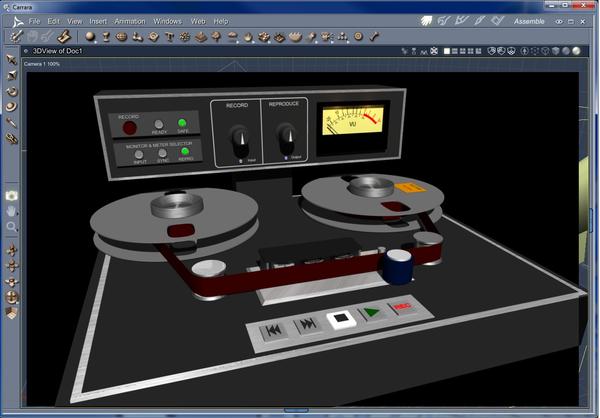This screenshot has height=418, width=600.
Task: Select the VU meter in the scene
Action: (353, 121)
